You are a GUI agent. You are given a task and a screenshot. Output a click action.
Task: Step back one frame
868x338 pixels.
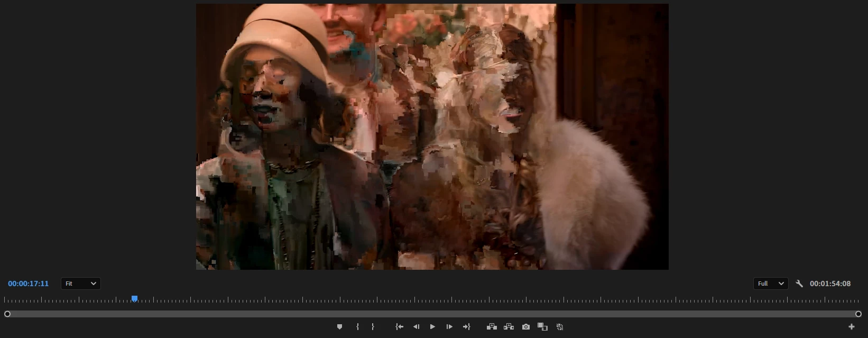pyautogui.click(x=416, y=327)
